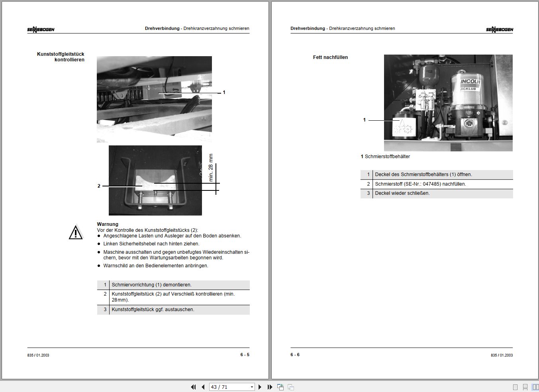Click the Sennebogen logo on left page header
The height and width of the screenshot is (392, 539).
[41, 29]
